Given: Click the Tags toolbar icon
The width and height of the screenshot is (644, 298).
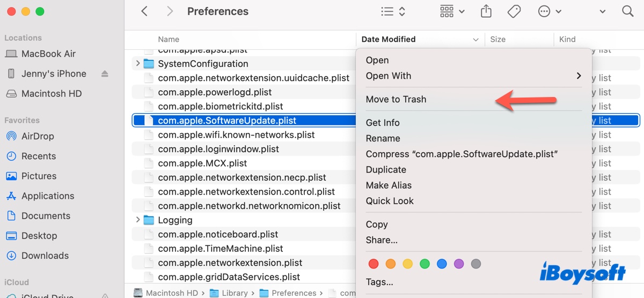Looking at the screenshot, I should pos(514,11).
